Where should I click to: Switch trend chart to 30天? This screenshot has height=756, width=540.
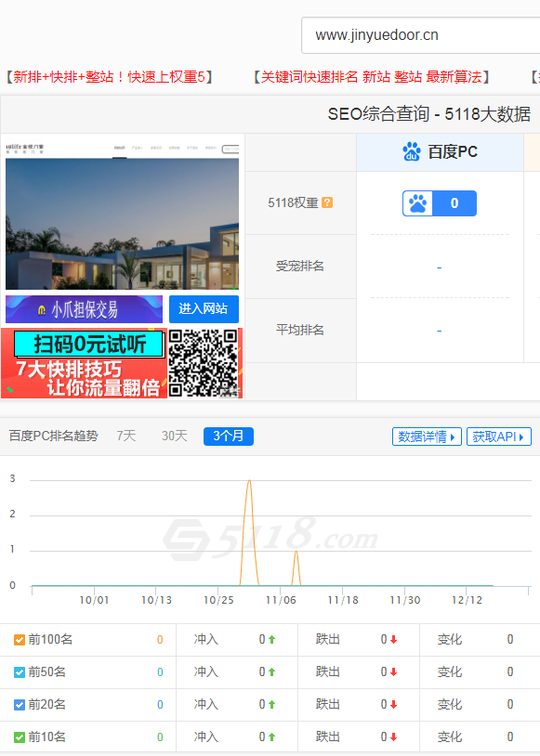pos(174,436)
